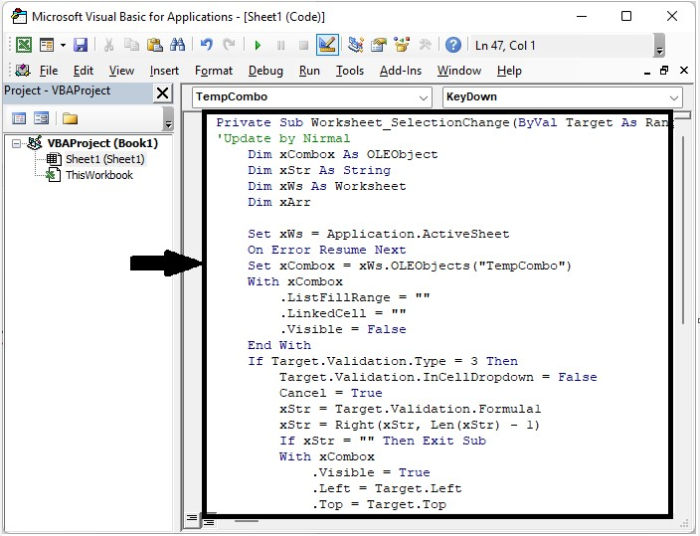Click the Toolbox icon in toolbar

pyautogui.click(x=425, y=45)
